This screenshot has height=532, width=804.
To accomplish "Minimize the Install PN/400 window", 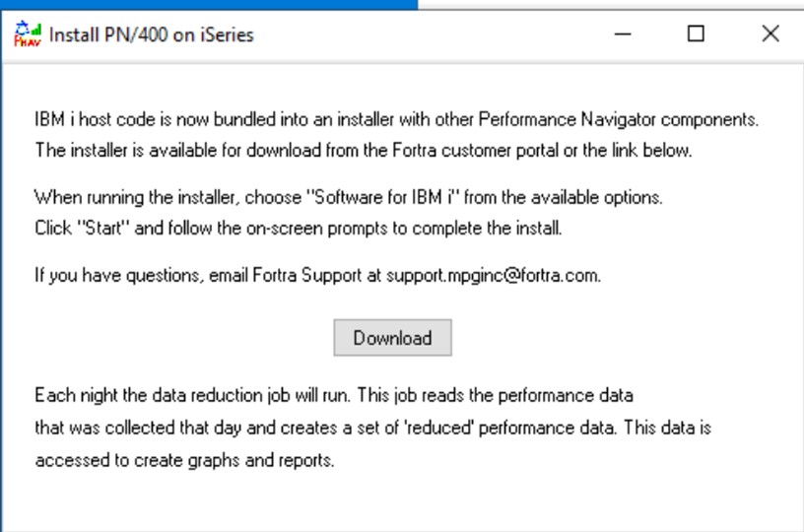I will point(623,34).
